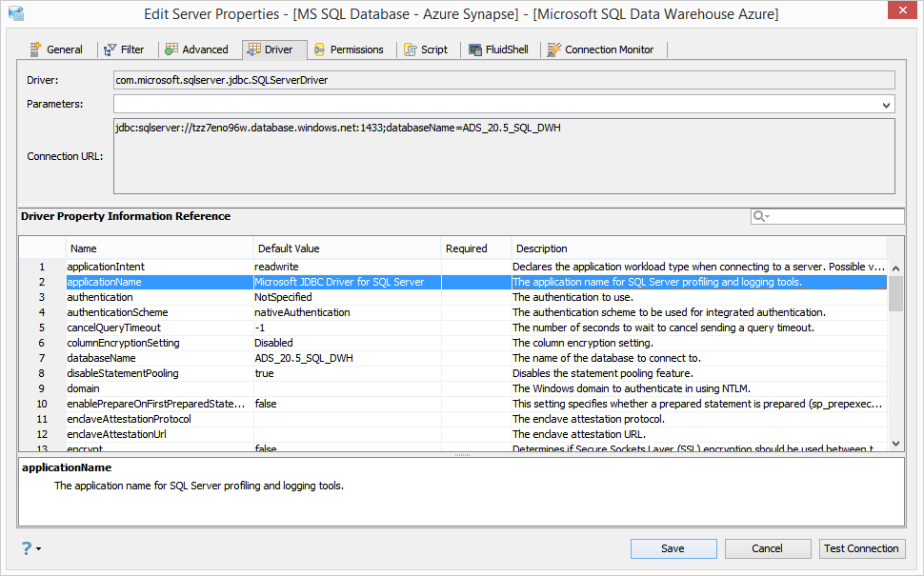Click the property table vertical scrollbar thumb
Screen dimensions: 924x576
[895, 293]
